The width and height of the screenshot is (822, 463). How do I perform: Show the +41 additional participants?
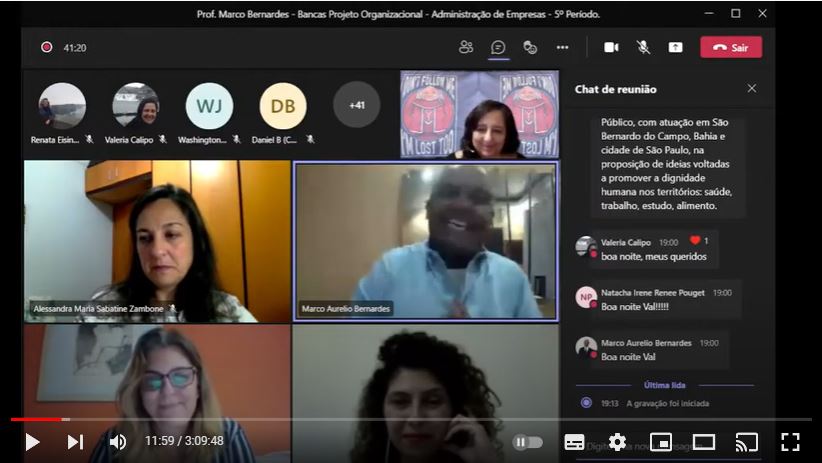point(356,105)
